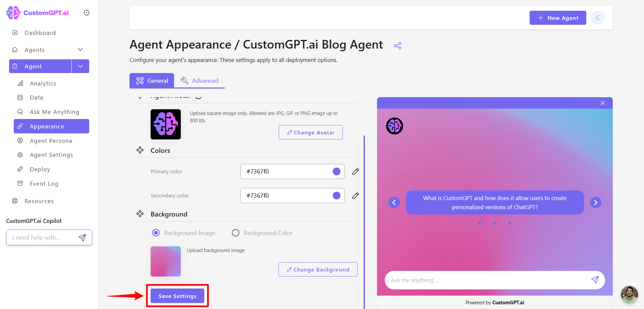Click the 'What is CustomGPT' suggested question
644x309 pixels.
495,202
